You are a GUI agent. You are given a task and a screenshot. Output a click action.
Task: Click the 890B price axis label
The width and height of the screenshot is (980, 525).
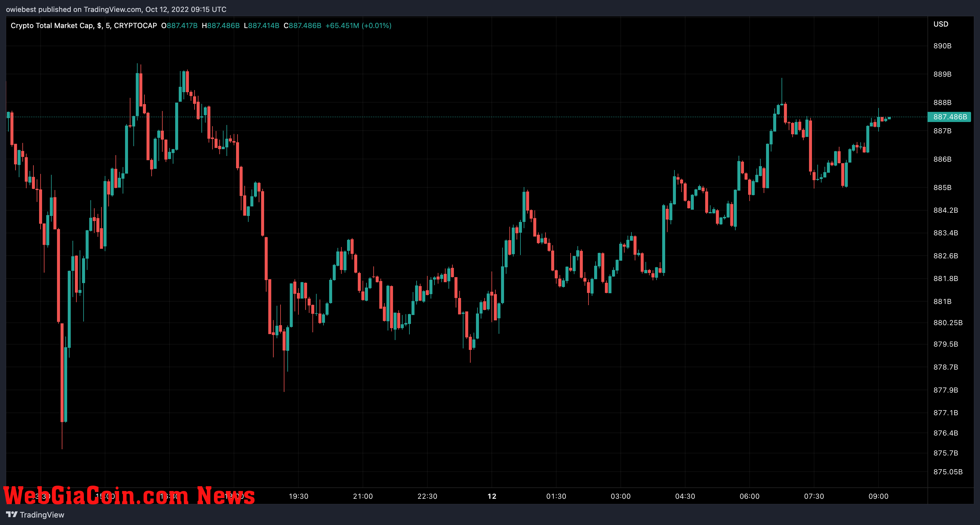pos(942,46)
